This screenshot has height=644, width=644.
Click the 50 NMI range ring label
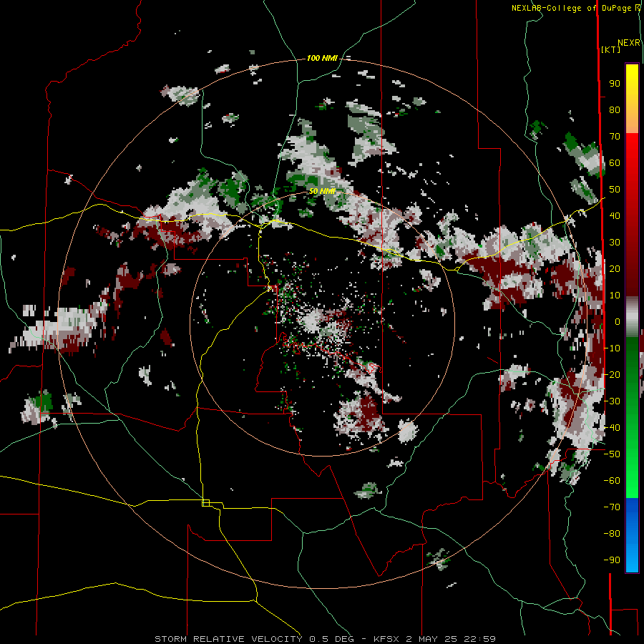(323, 191)
